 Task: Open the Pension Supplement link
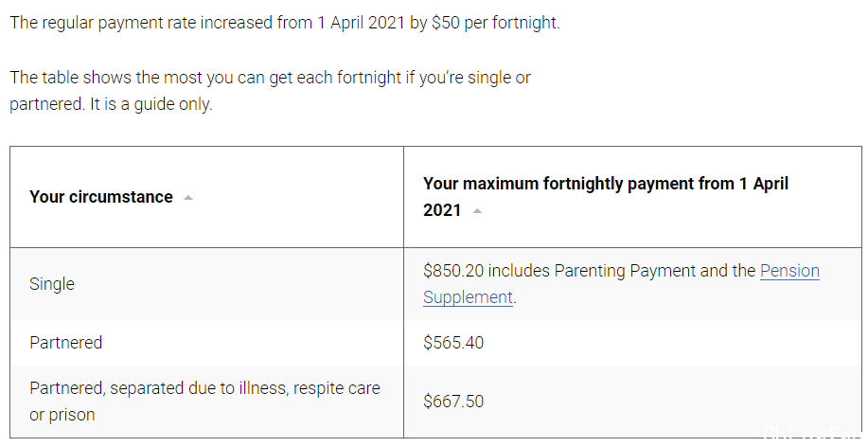[621, 284]
